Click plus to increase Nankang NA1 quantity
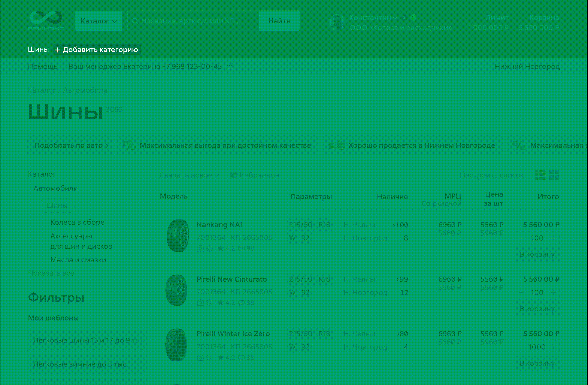The image size is (588, 385). pos(553,238)
